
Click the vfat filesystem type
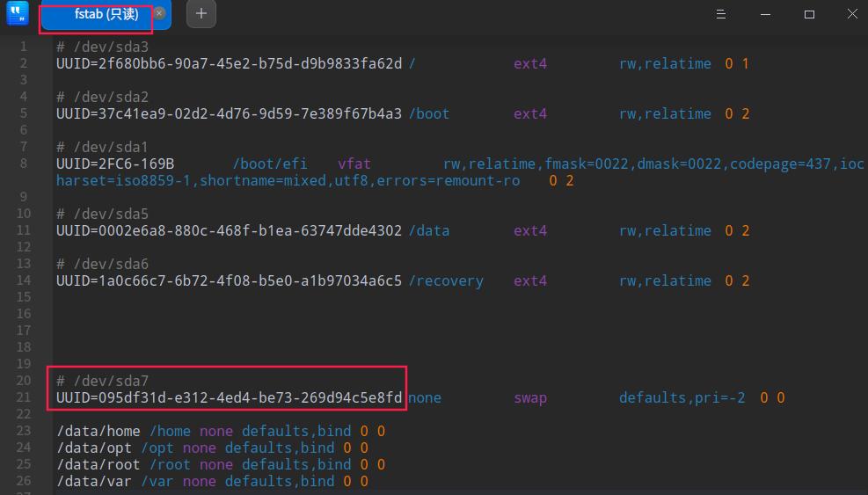coord(354,164)
